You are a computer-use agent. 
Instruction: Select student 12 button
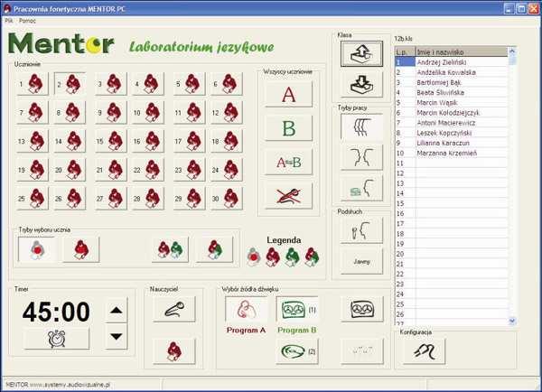point(227,112)
